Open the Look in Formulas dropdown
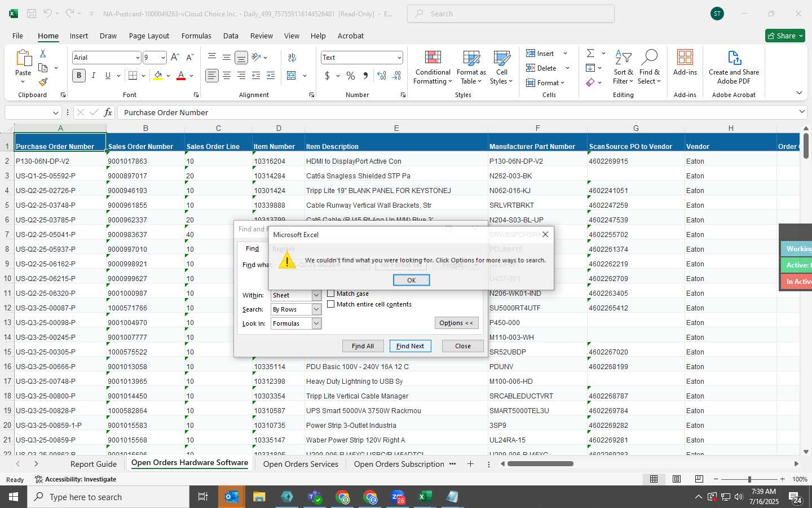 [316, 323]
